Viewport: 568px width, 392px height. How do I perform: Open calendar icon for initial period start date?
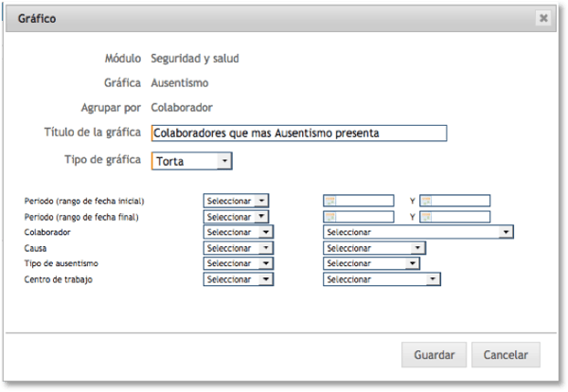330,201
